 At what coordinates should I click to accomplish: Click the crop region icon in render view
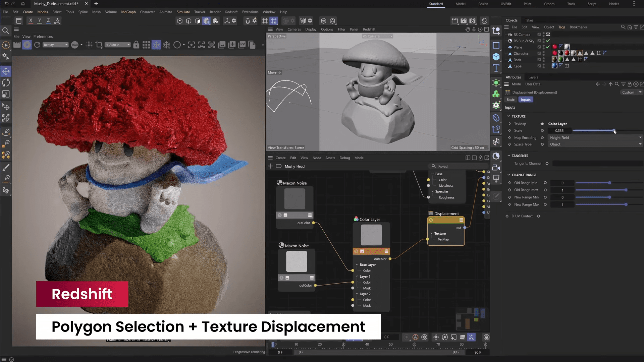pyautogui.click(x=99, y=45)
